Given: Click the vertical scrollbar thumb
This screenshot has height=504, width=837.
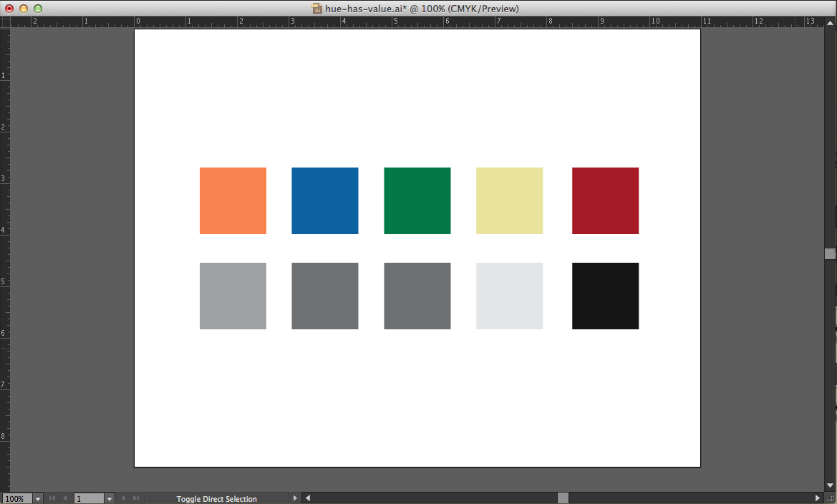Looking at the screenshot, I should 830,253.
